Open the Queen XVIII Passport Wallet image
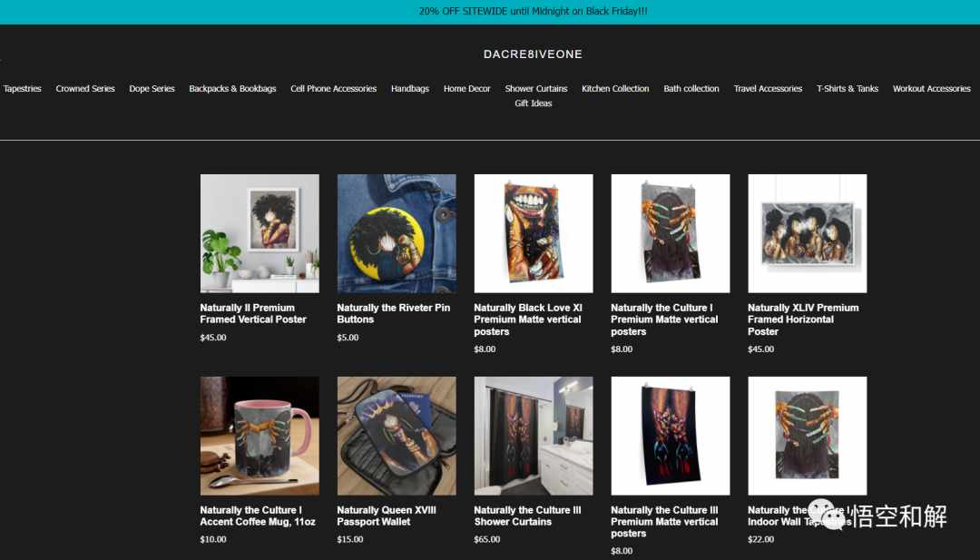Screen dimensions: 980x560 click(397, 436)
